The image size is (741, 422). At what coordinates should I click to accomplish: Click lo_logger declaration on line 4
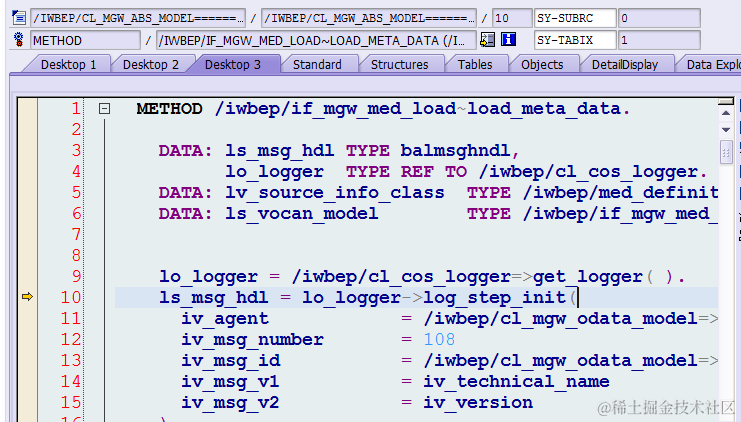pyautogui.click(x=274, y=172)
